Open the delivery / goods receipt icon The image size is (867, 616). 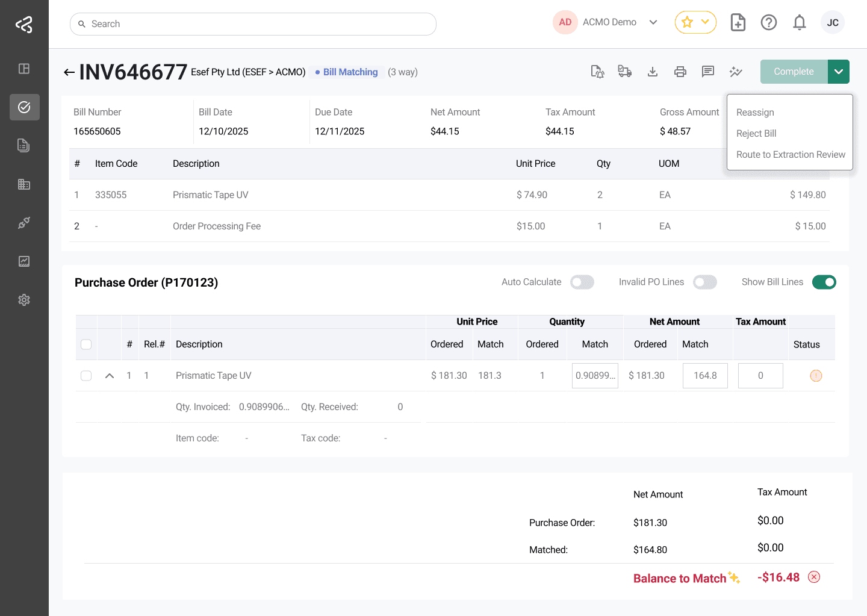coord(624,71)
